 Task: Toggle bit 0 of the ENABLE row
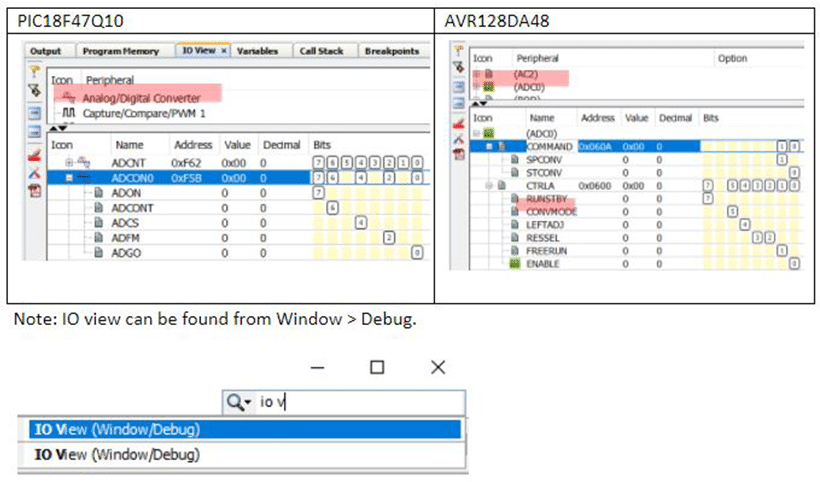coord(794,264)
